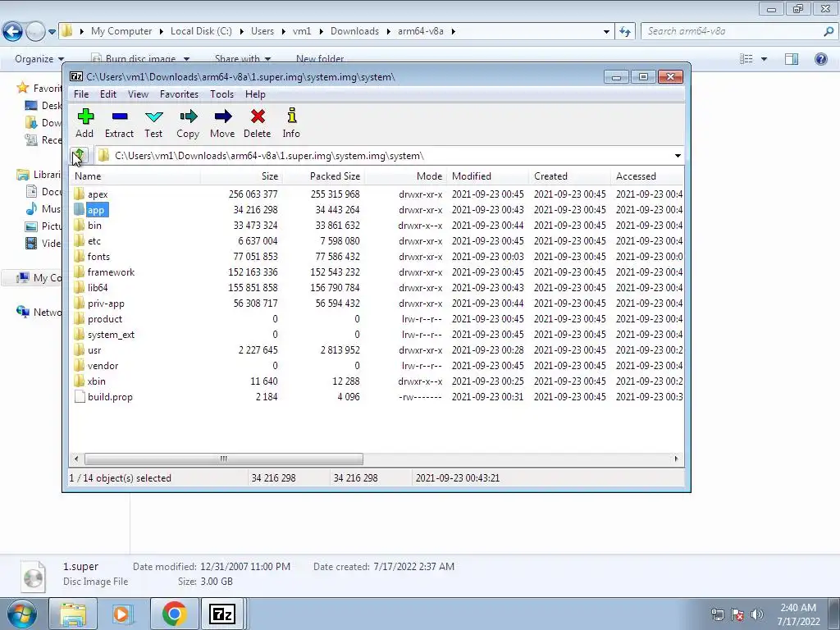Go up one folder level in 7-Zip
The height and width of the screenshot is (630, 840).
(80, 156)
